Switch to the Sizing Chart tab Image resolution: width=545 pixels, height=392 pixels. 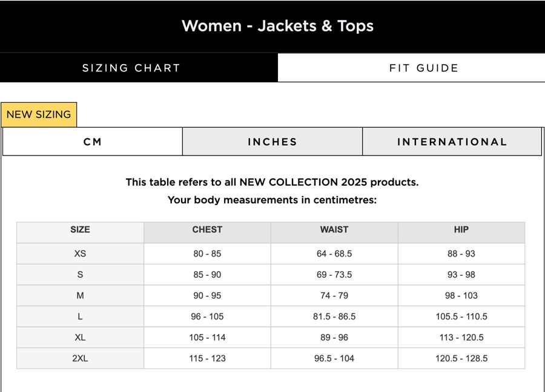click(131, 68)
